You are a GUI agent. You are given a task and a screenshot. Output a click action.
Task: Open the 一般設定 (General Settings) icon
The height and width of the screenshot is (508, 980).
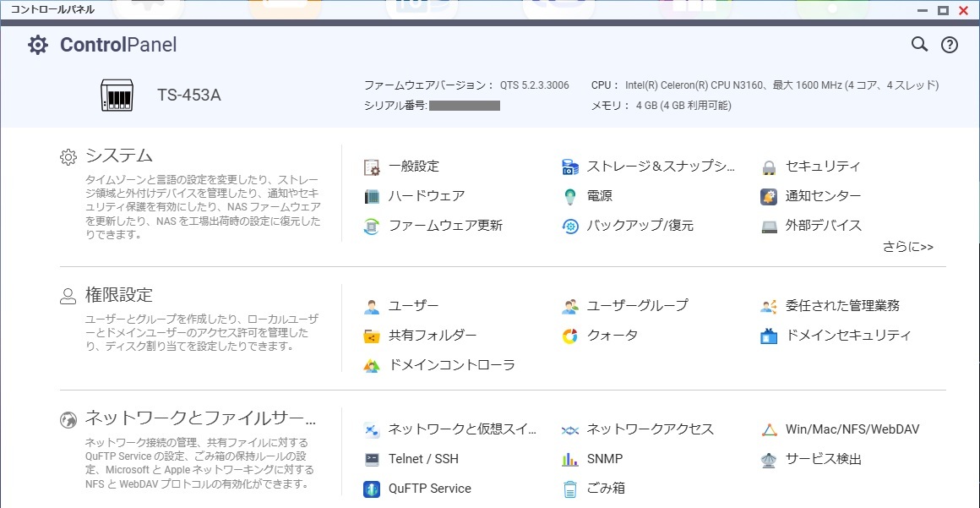tap(412, 167)
